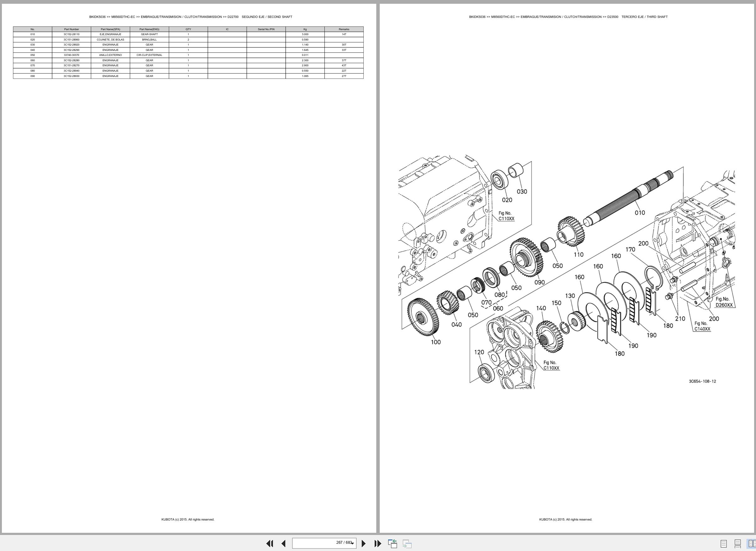Select part number 3C152-28940
The height and width of the screenshot is (551, 756).
(x=71, y=71)
